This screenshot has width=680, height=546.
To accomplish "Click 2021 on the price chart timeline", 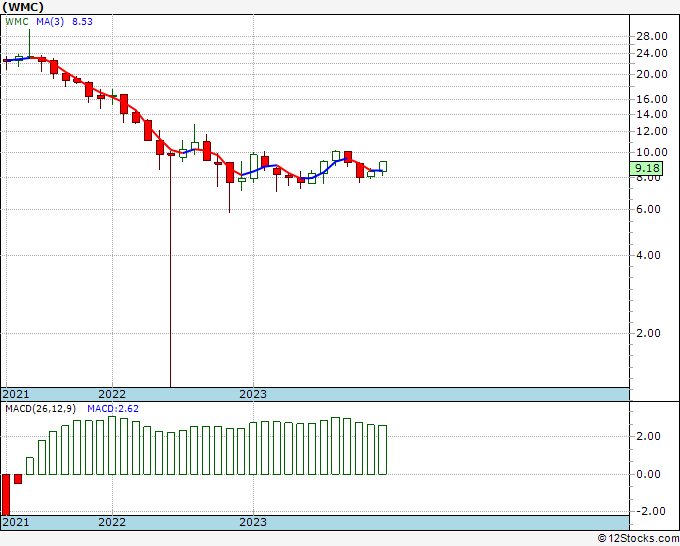I will pyautogui.click(x=16, y=394).
